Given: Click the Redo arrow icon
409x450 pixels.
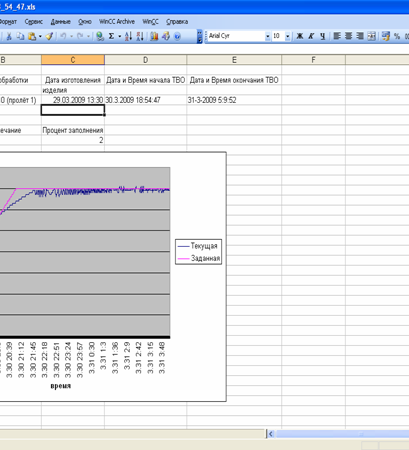Looking at the screenshot, I should [80, 36].
